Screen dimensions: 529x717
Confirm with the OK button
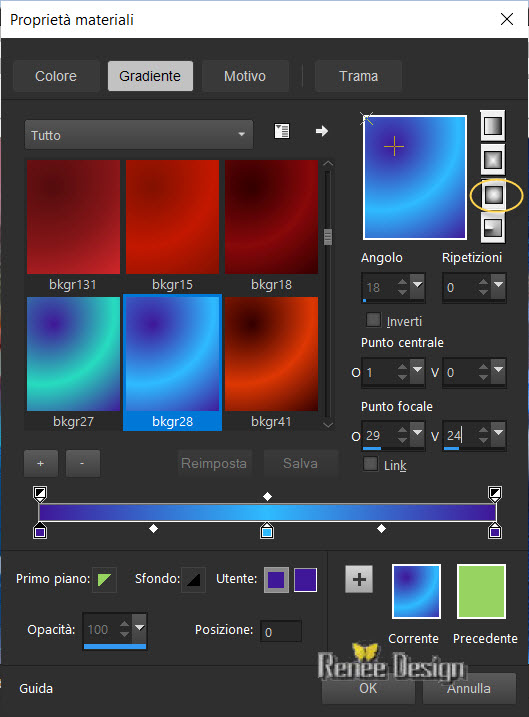point(368,688)
